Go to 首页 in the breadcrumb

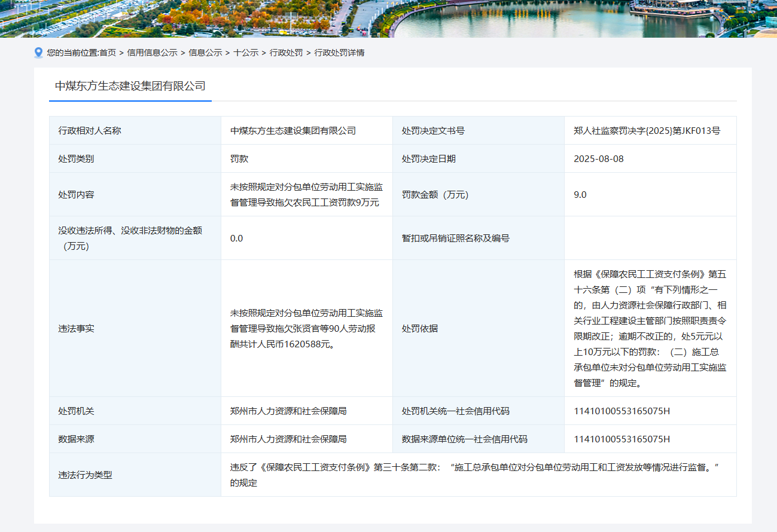[108, 53]
